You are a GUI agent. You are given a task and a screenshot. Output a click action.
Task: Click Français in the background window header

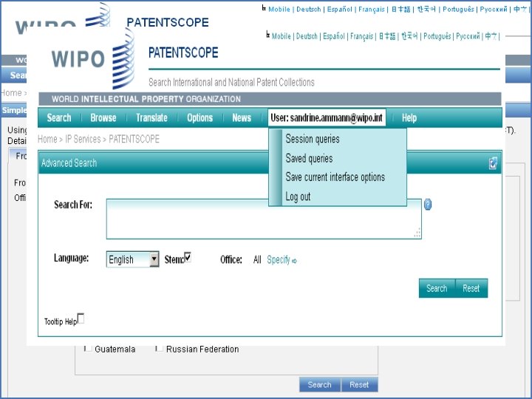372,9
